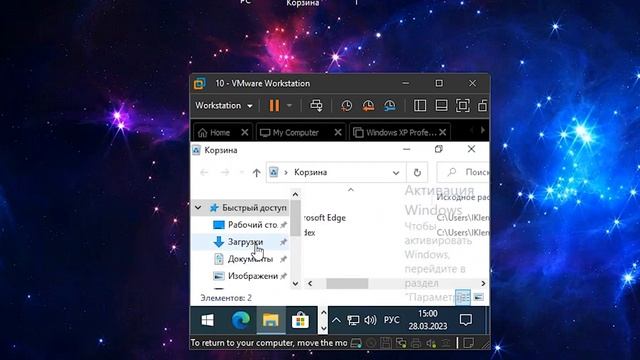Pause the virtual machine with orange pause button

click(274, 106)
